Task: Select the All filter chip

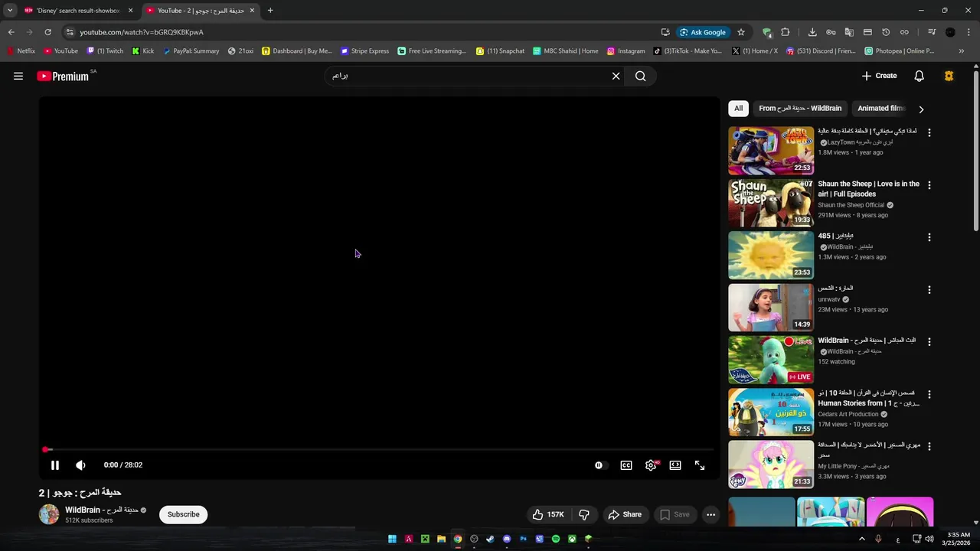Action: [x=738, y=109]
